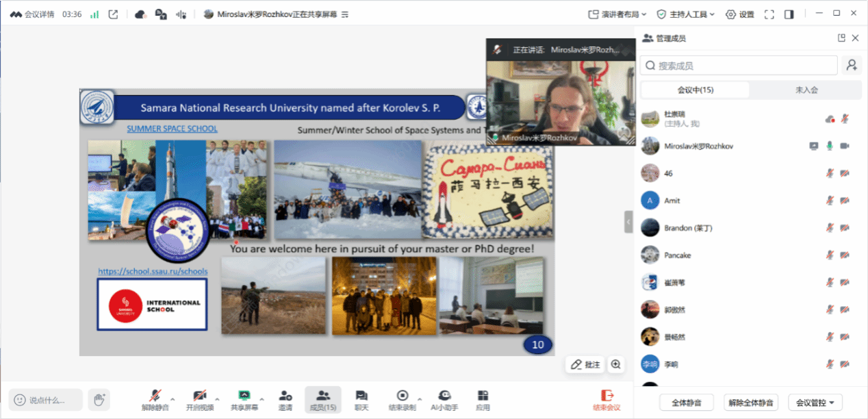Click the zoom-in magnifier on shared screen
Viewport: 868px width, 419px height.
click(x=616, y=364)
